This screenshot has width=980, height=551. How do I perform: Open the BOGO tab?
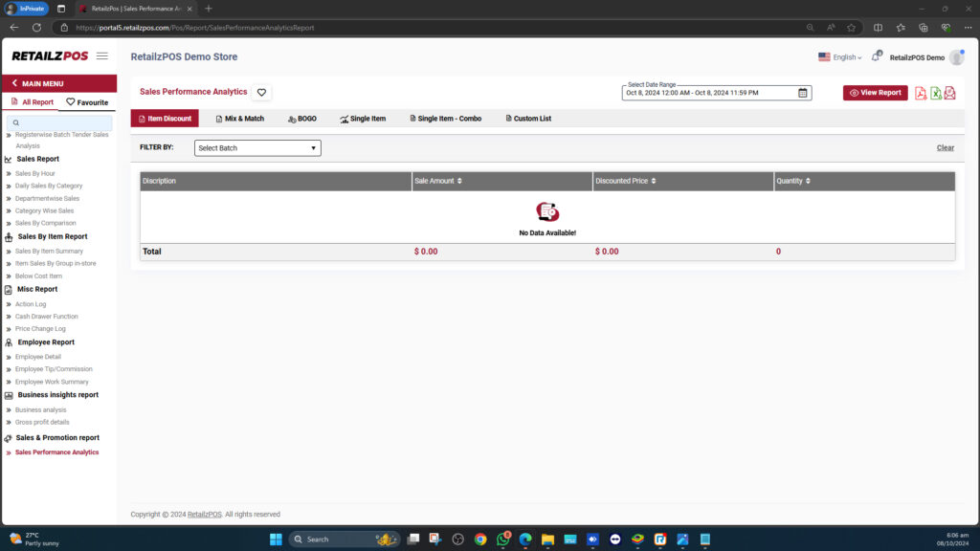click(x=302, y=118)
